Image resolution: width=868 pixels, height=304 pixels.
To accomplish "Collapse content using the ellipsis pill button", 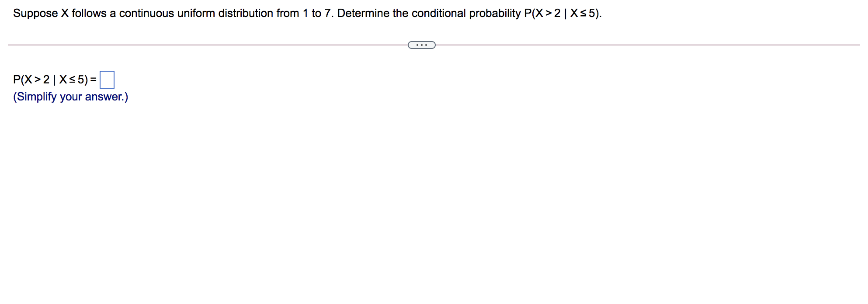I will 421,45.
